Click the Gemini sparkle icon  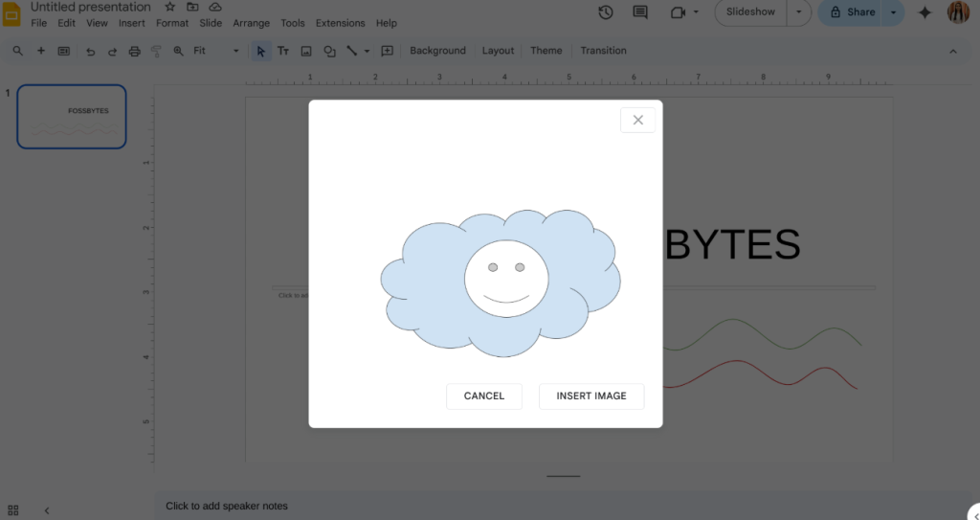tap(924, 12)
